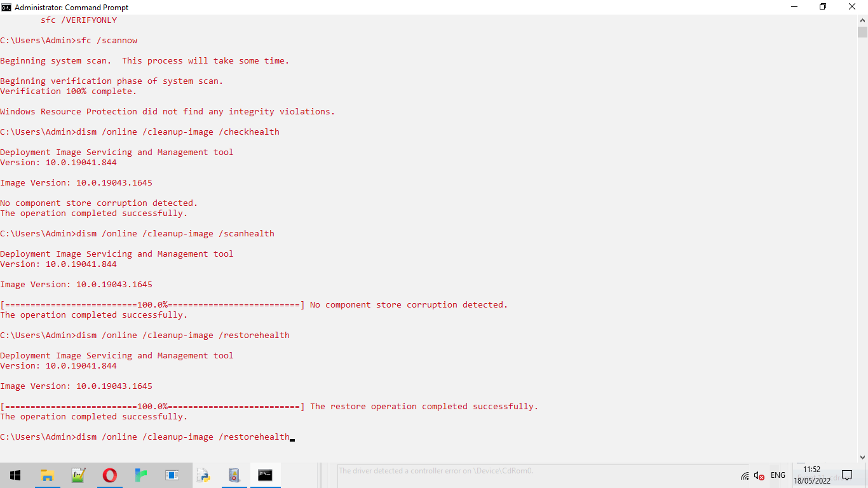Place cursor after the restorehealth command prompt
This screenshot has height=488, width=868.
coord(294,437)
